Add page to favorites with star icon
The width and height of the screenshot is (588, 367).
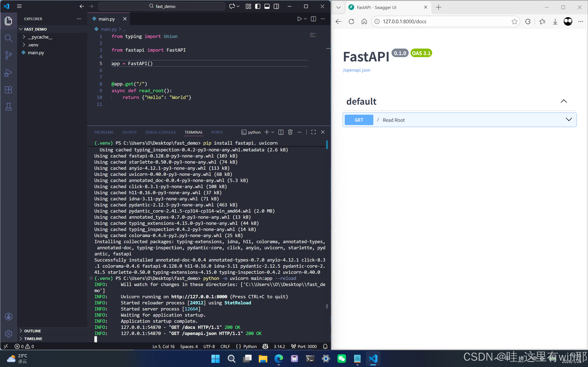[x=514, y=21]
